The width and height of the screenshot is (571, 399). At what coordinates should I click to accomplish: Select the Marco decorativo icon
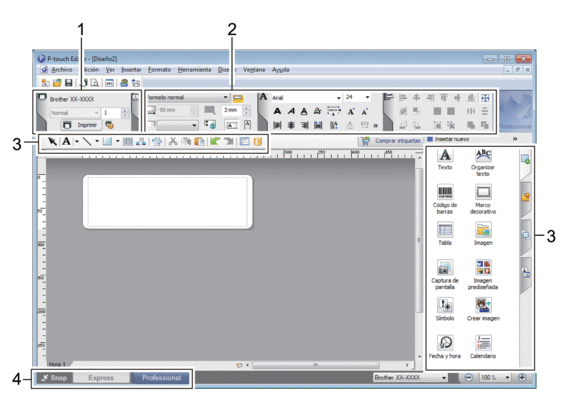[x=483, y=198]
